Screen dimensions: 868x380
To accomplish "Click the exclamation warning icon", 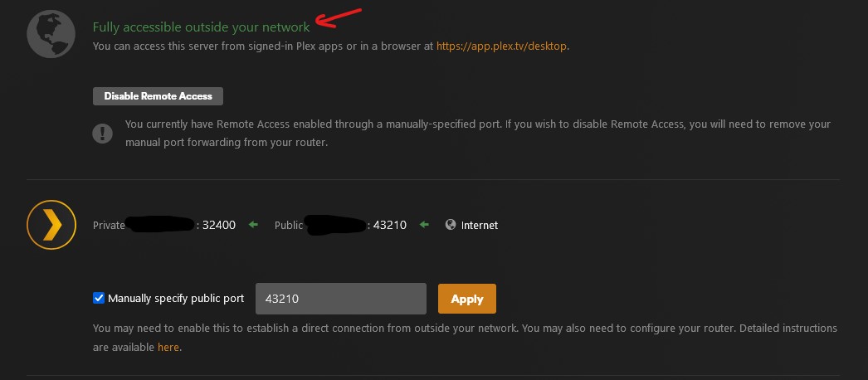I will (103, 133).
